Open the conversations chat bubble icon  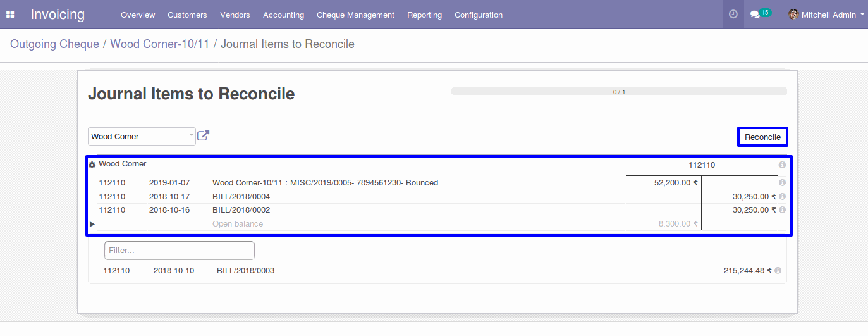coord(755,15)
